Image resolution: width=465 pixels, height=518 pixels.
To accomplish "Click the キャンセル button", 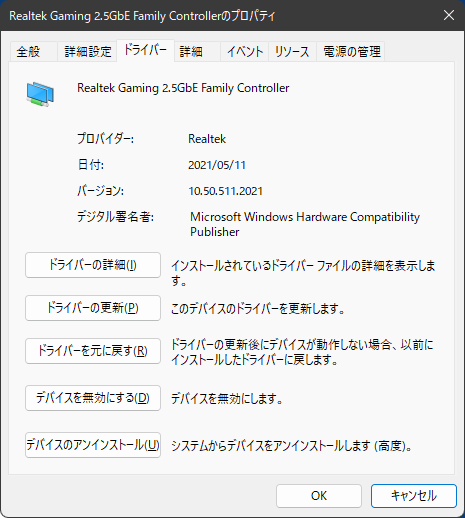I will 414,496.
